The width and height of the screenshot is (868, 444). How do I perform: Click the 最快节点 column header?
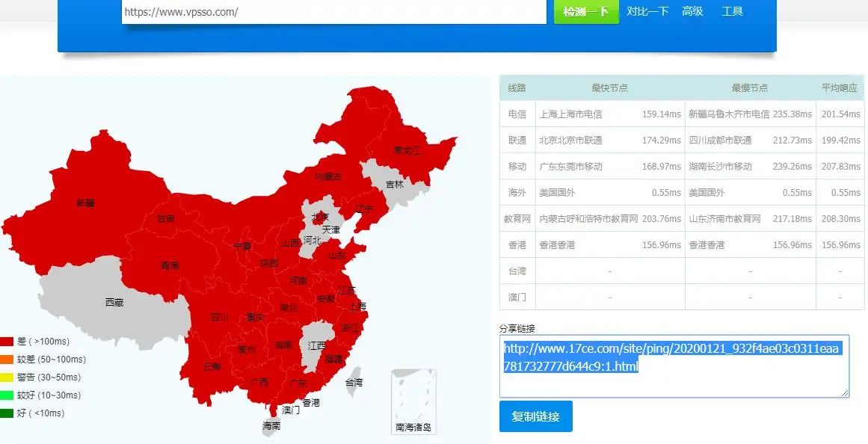coord(610,88)
